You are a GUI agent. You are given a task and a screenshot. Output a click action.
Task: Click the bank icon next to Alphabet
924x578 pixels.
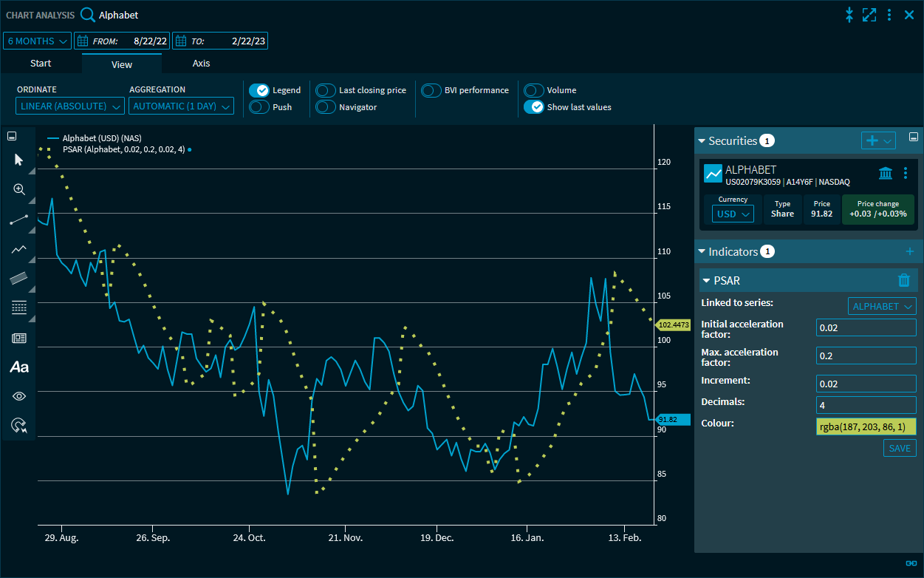[x=885, y=173]
